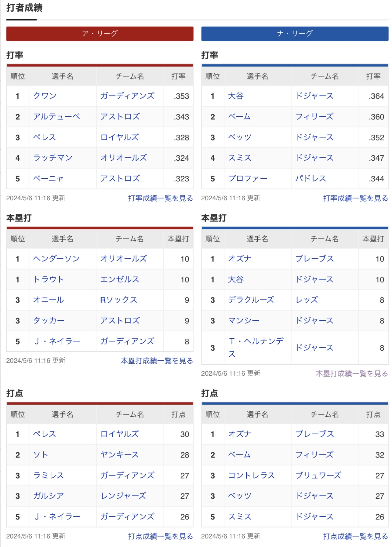Select the ア・リーグ red tab
This screenshot has width=392, height=547.
click(x=100, y=34)
